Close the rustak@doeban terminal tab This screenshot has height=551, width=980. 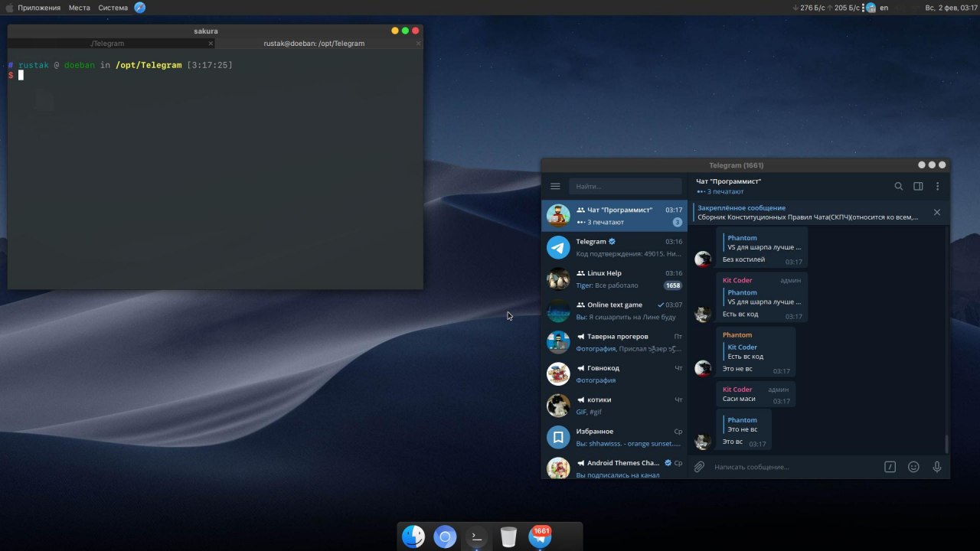click(418, 44)
